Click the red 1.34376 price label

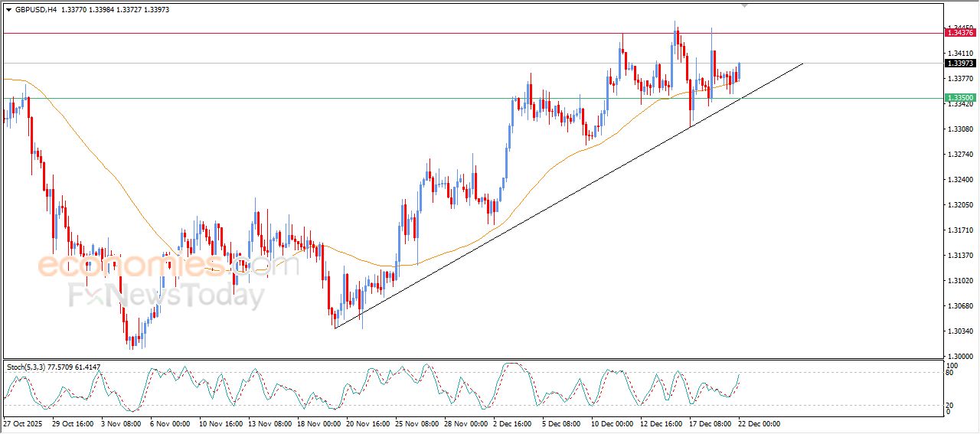pos(960,32)
